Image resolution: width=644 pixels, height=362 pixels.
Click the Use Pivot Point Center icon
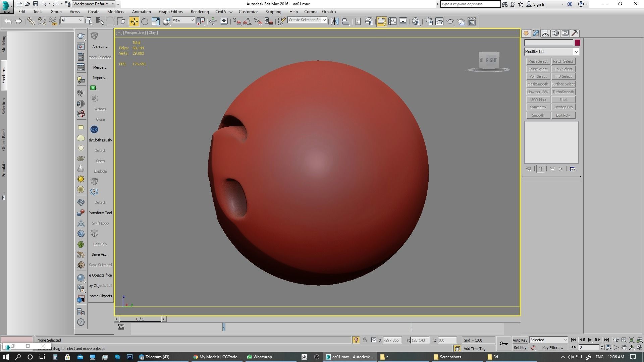click(x=200, y=21)
